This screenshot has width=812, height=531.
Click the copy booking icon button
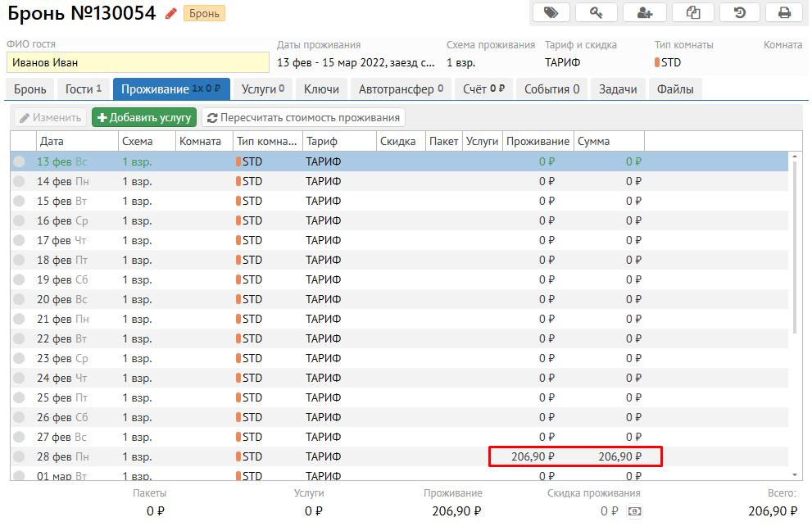[692, 12]
